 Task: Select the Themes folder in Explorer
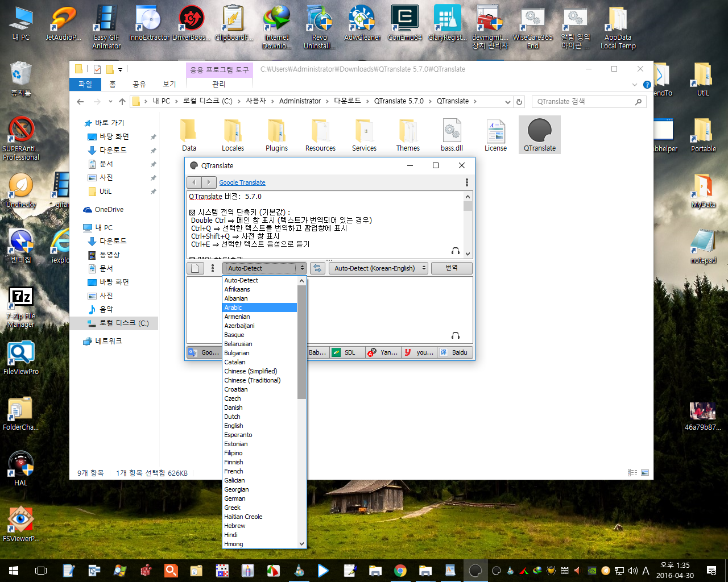click(408, 135)
